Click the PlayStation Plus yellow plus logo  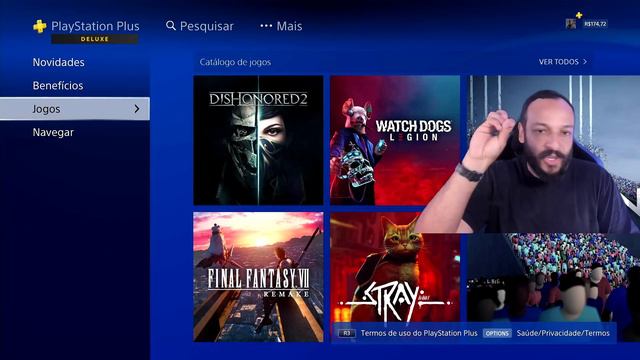[x=40, y=26]
